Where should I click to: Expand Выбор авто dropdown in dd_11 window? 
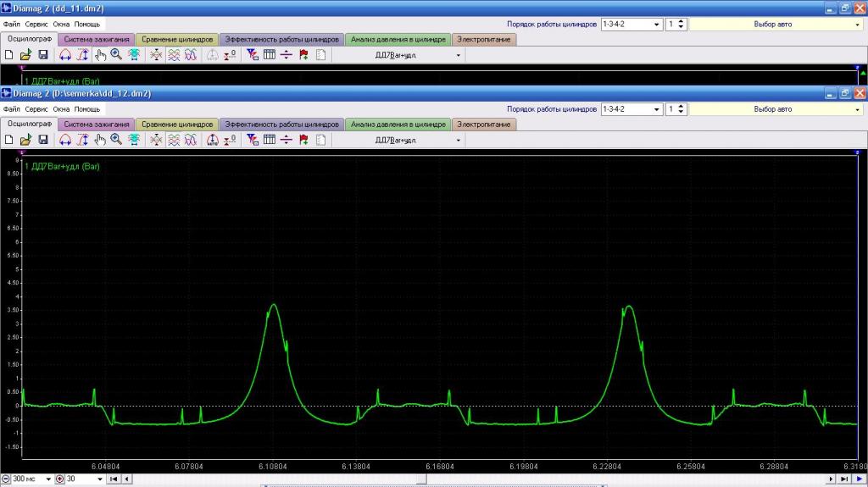[x=858, y=25]
